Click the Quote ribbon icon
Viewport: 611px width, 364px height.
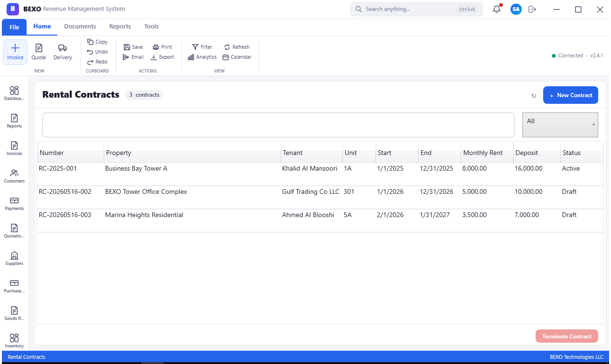39,52
